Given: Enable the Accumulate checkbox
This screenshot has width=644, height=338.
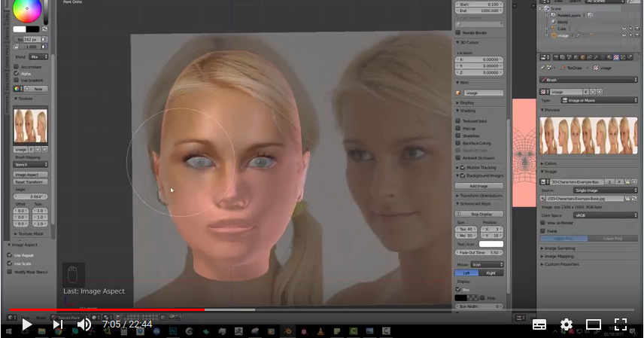Looking at the screenshot, I should pyautogui.click(x=17, y=66).
